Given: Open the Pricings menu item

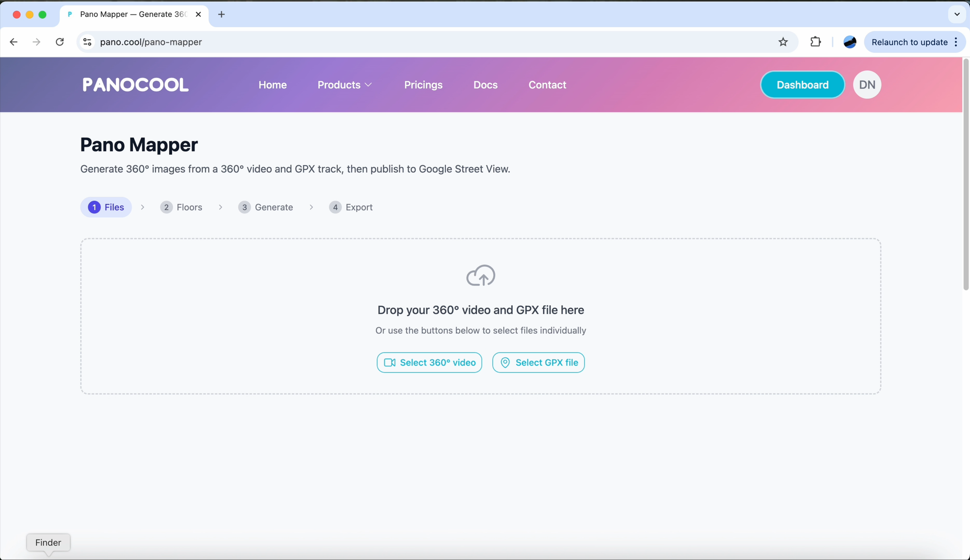Looking at the screenshot, I should 423,85.
